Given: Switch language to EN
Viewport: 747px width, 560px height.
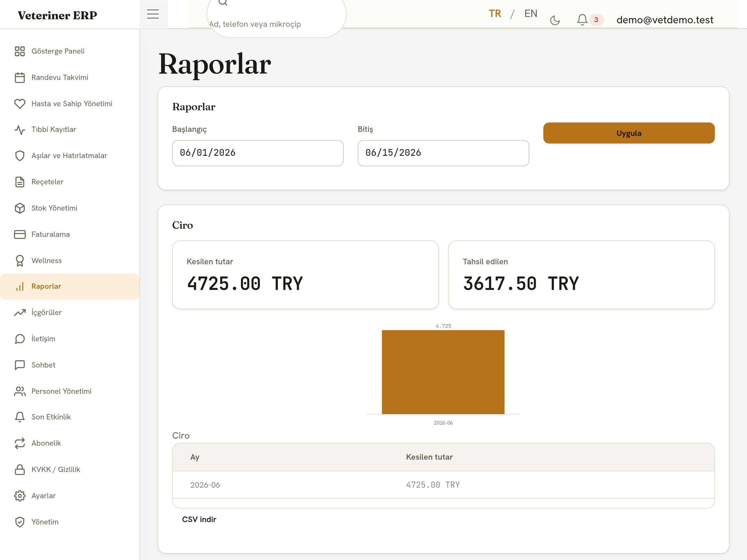Looking at the screenshot, I should click(530, 13).
